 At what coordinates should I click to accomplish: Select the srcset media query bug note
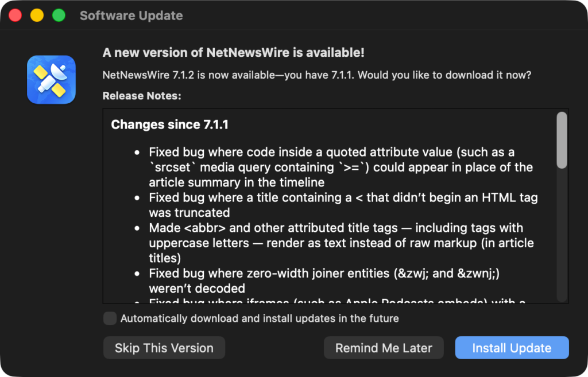click(341, 167)
